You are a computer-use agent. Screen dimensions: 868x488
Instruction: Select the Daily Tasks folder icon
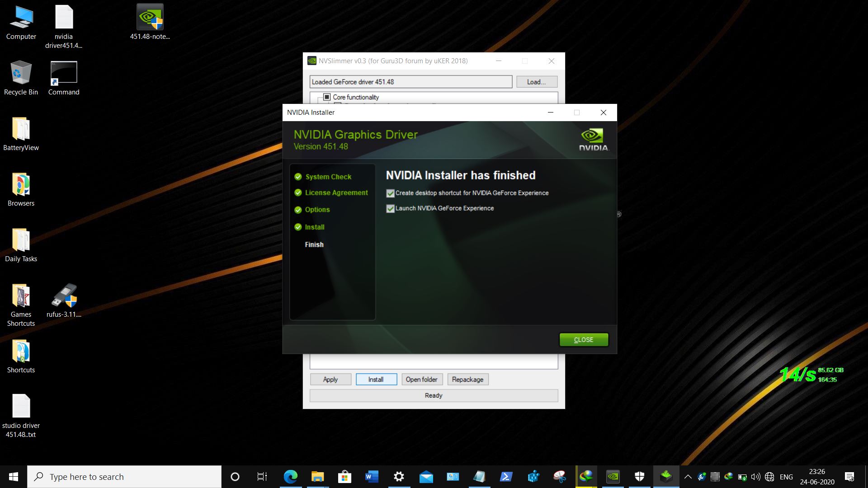tap(21, 245)
